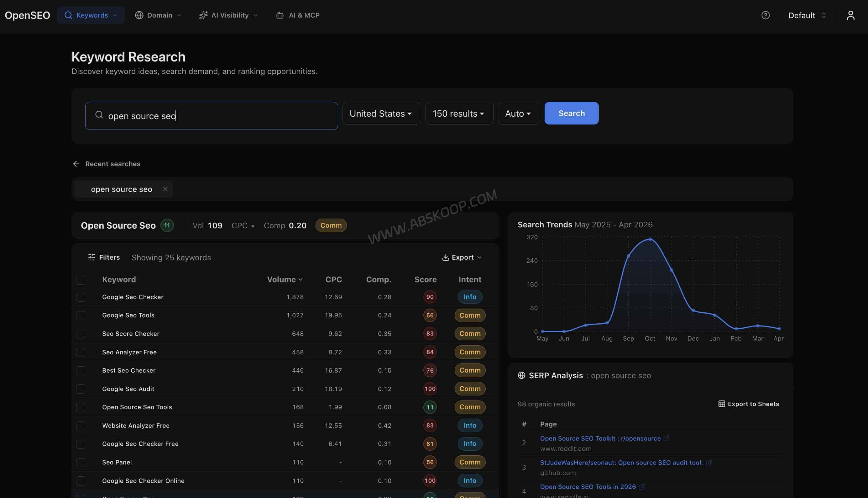Screen dimensions: 868x498
Task: Click the AI & MCP robot icon
Action: (280, 15)
